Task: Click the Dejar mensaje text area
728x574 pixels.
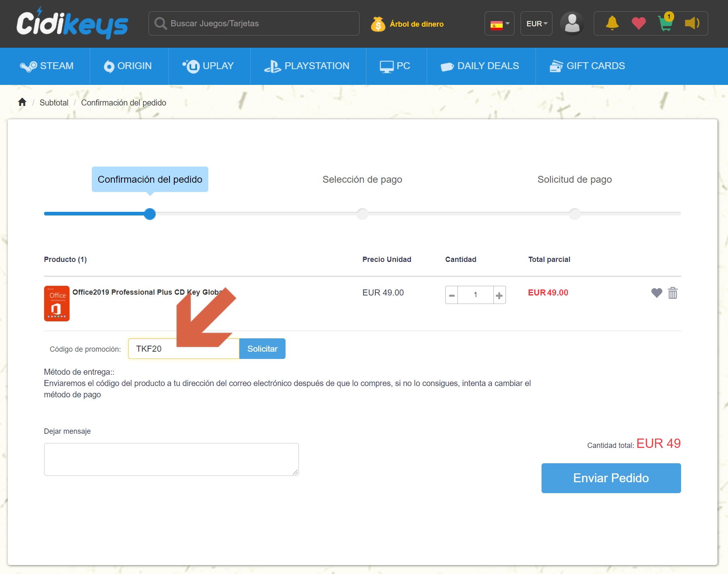Action: (x=171, y=459)
